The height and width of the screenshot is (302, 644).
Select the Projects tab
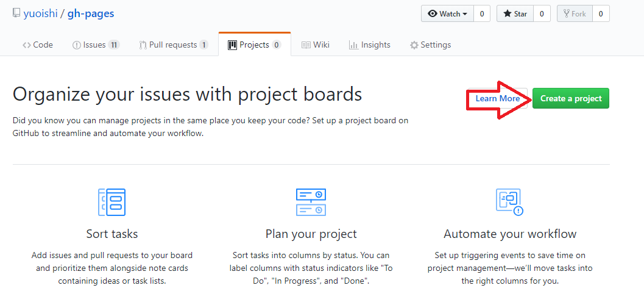coord(255,45)
